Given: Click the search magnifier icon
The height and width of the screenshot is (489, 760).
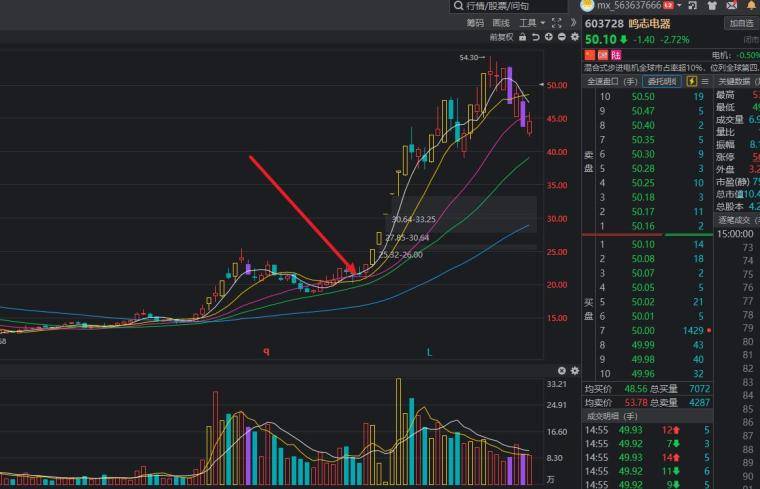Looking at the screenshot, I should [x=458, y=6].
